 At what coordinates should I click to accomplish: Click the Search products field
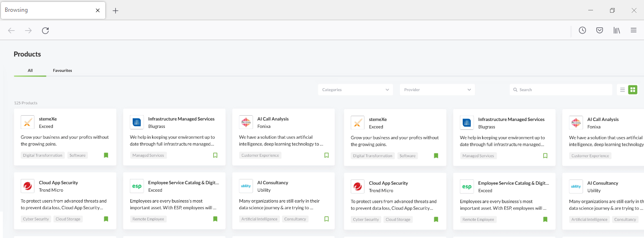(x=562, y=90)
